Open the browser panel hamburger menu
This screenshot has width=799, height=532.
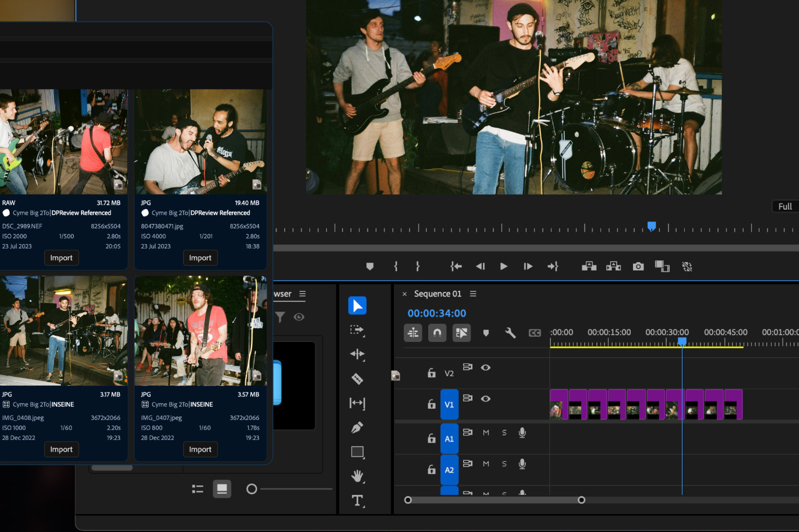click(303, 294)
